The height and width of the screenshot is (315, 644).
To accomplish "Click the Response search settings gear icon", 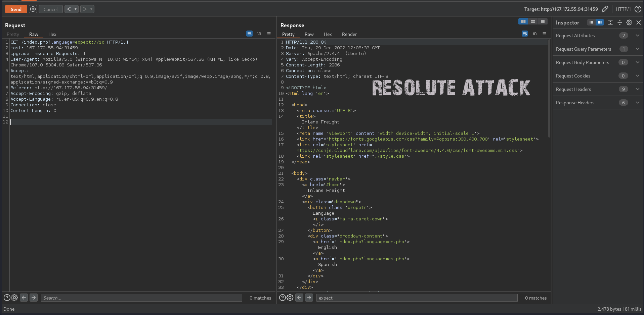I will point(290,298).
